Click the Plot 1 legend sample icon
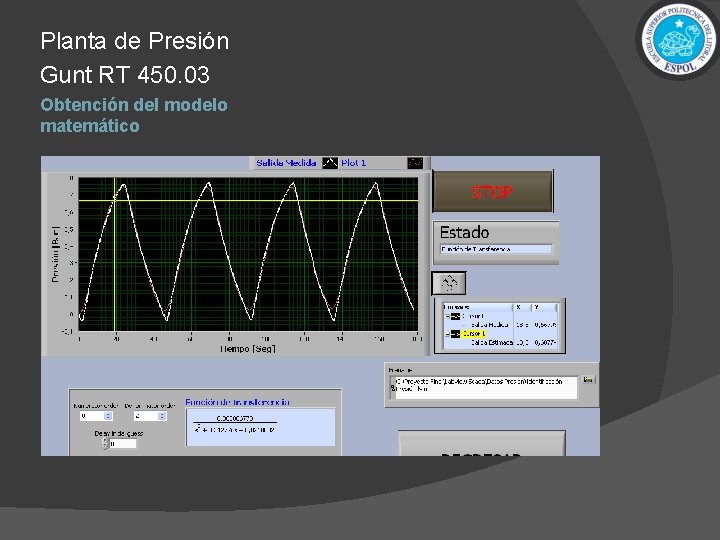The width and height of the screenshot is (720, 540). tap(415, 163)
